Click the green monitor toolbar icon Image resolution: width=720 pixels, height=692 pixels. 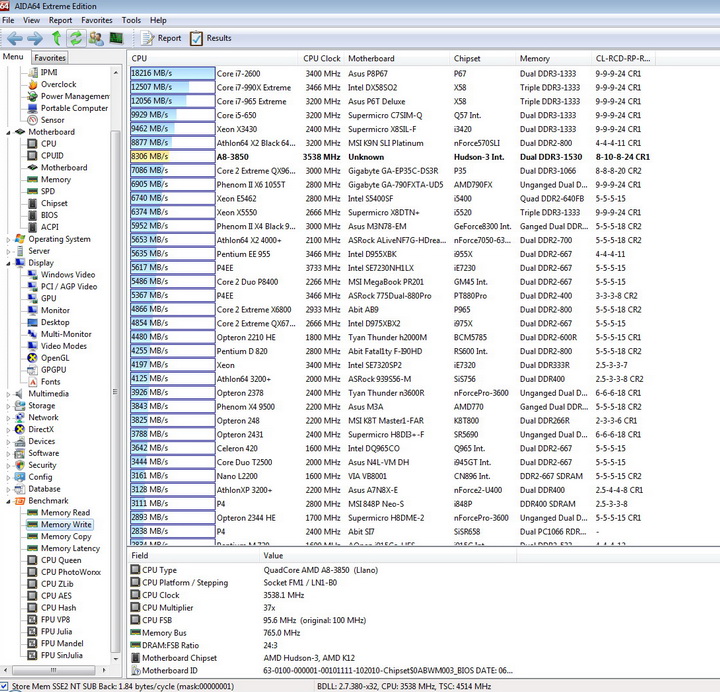pyautogui.click(x=116, y=38)
